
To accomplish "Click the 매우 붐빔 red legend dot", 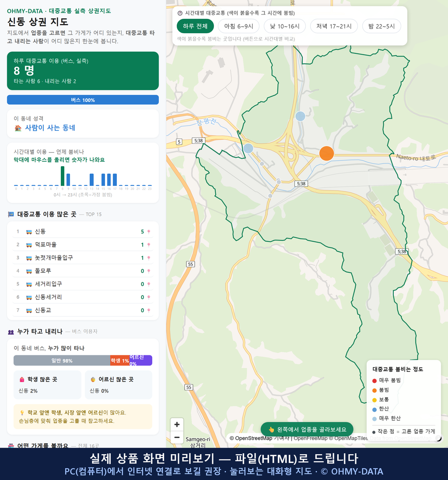I will coord(374,380).
